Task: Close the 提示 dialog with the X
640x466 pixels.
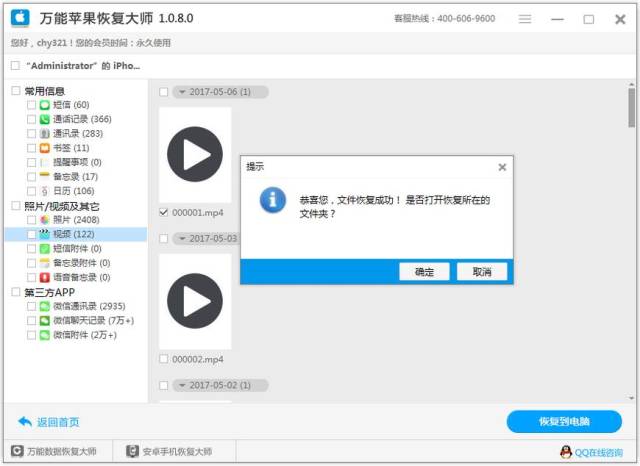Action: pos(502,167)
